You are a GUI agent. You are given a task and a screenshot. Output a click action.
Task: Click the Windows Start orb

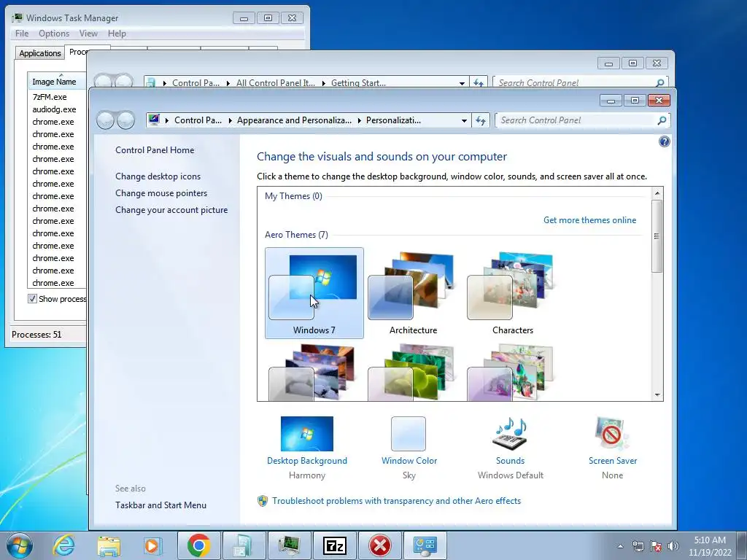pyautogui.click(x=20, y=545)
